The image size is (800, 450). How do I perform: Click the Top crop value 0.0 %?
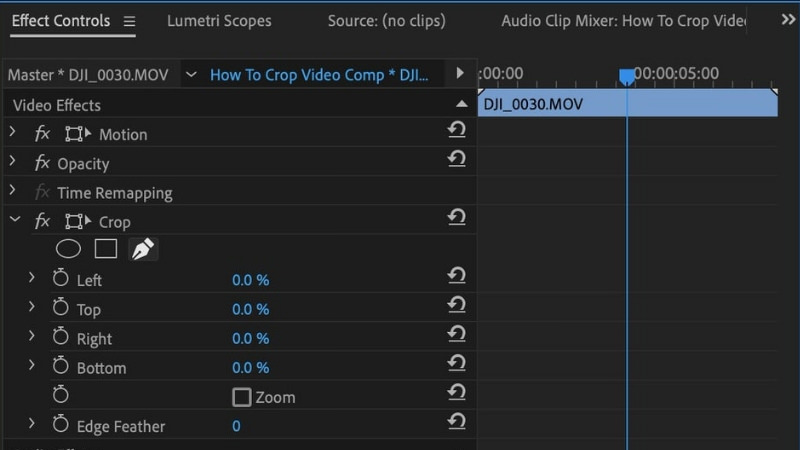[250, 310]
